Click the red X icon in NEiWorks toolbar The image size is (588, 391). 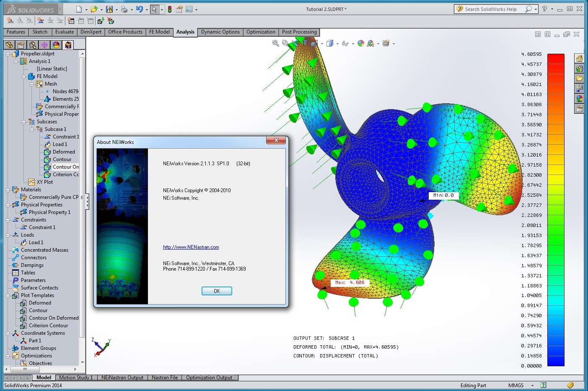(x=111, y=21)
